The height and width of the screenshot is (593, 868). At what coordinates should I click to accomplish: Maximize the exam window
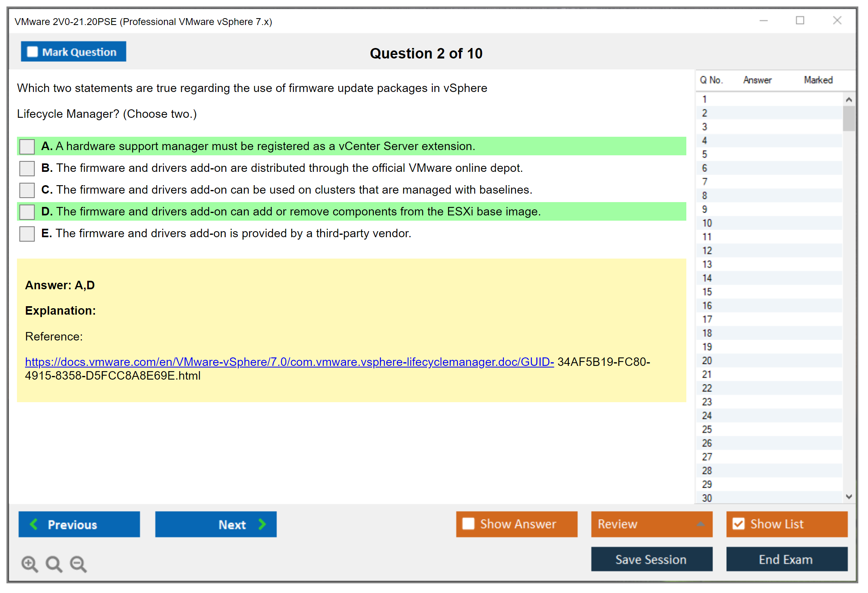tap(800, 21)
